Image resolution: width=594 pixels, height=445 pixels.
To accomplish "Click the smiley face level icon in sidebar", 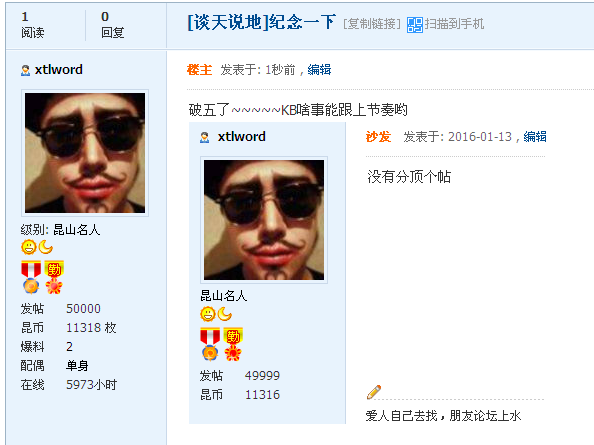I will [x=29, y=247].
